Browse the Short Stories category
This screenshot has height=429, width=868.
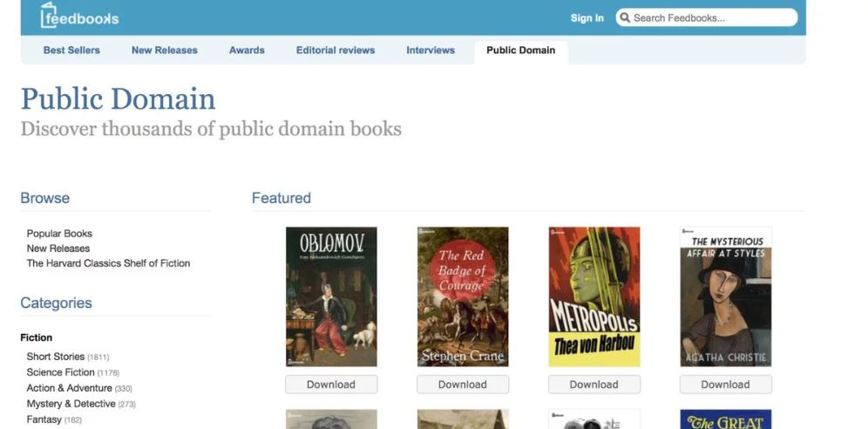56,357
